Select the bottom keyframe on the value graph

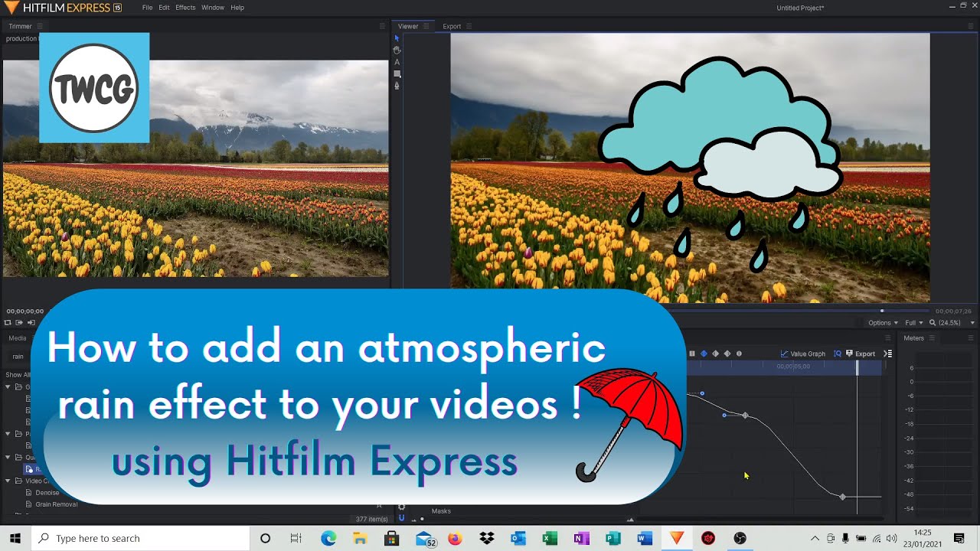click(x=842, y=497)
